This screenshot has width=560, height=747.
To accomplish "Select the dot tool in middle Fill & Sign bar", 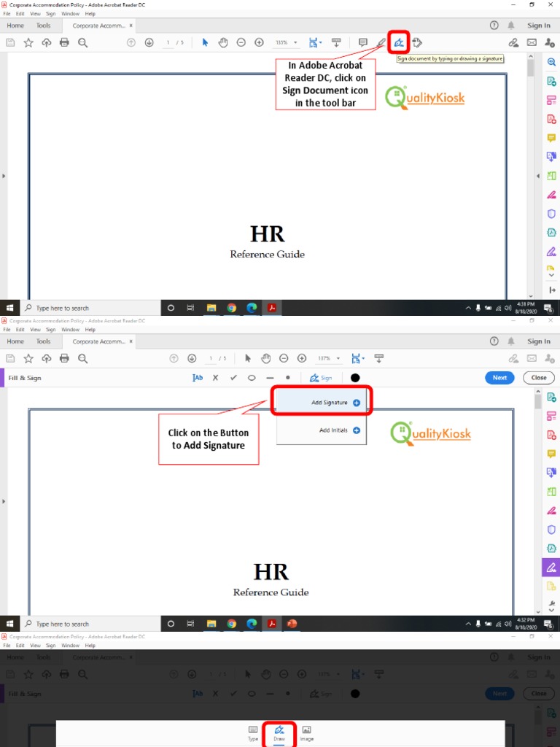I will click(287, 377).
